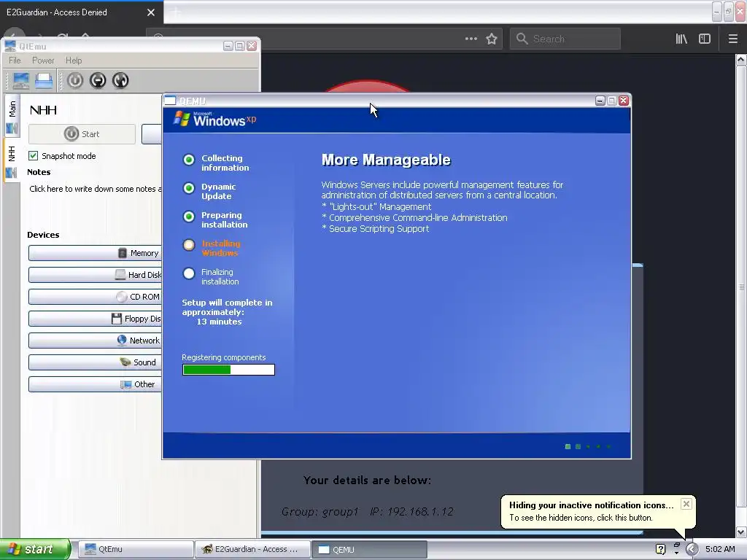The height and width of the screenshot is (560, 747).
Task: Open the browser Library icon
Action: [681, 39]
